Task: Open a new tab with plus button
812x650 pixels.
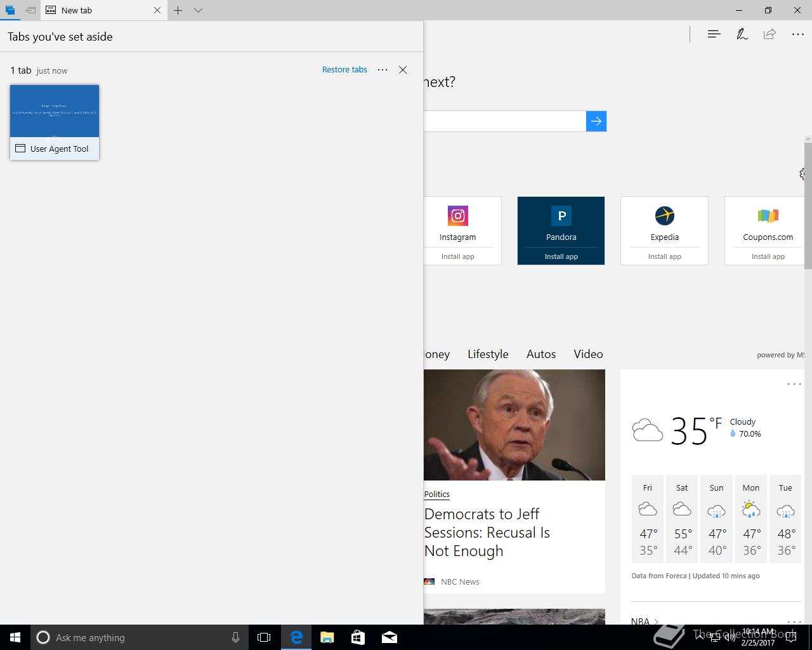Action: 178,10
